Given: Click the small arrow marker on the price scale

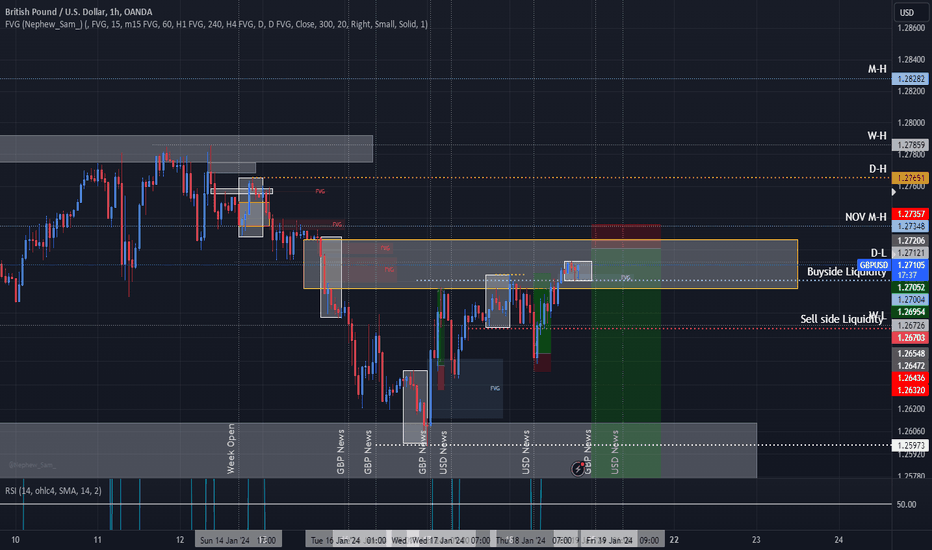Looking at the screenshot, I should [894, 192].
